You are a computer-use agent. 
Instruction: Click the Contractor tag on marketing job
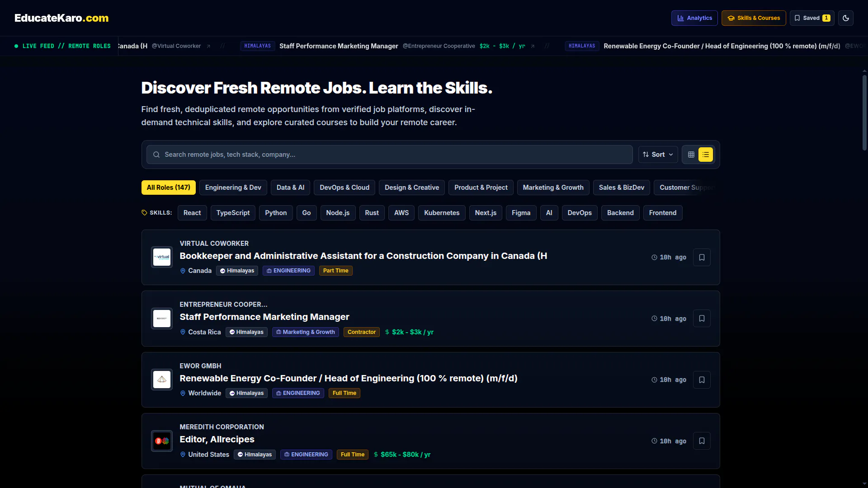point(362,332)
